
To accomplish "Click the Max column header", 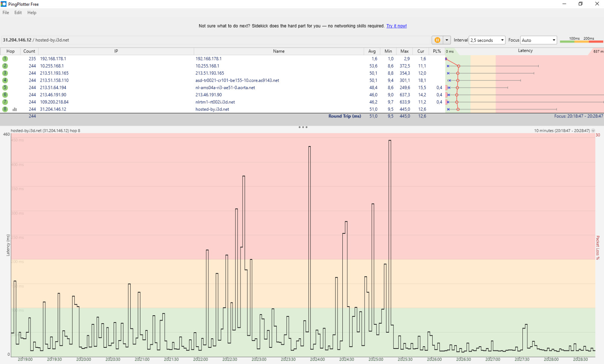I will click(x=404, y=51).
